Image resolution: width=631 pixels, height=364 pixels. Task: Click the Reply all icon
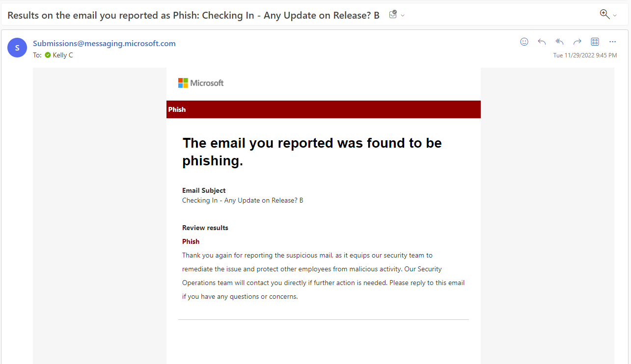click(x=559, y=42)
